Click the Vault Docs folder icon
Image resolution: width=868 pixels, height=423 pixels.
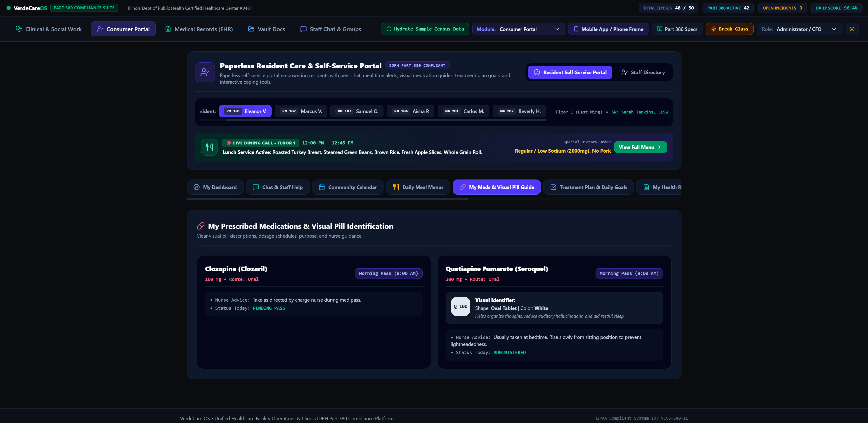click(x=251, y=29)
